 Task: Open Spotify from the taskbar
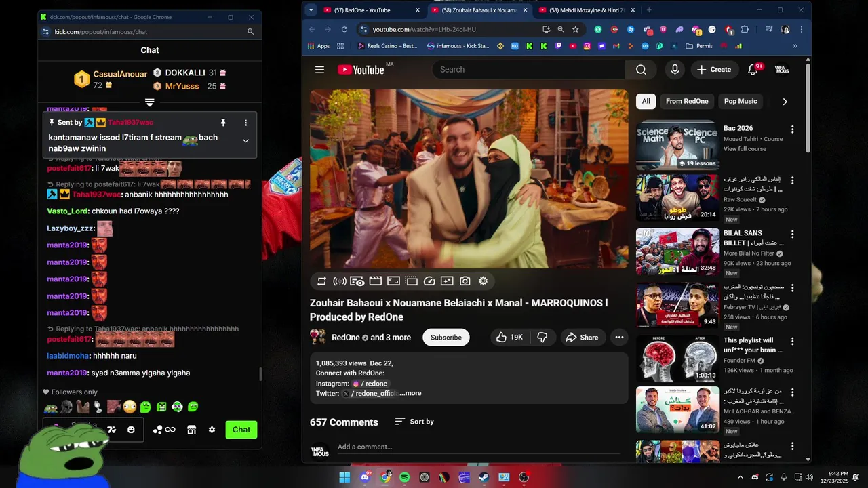[405, 477]
